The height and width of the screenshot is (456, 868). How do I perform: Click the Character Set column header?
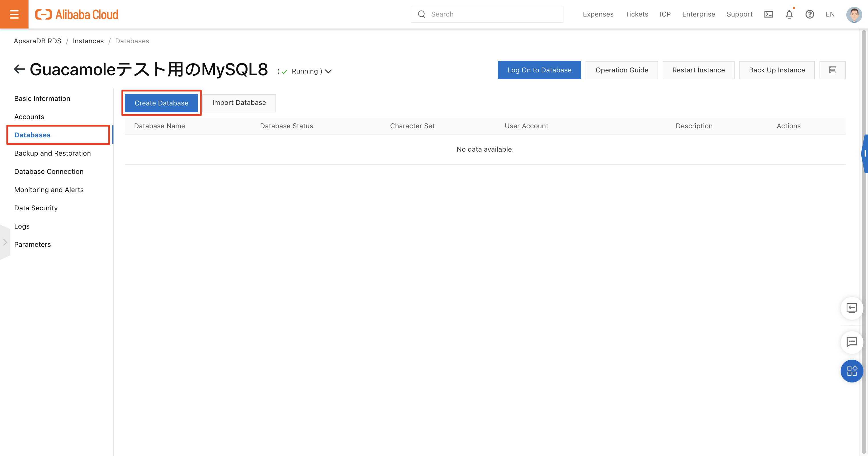point(412,126)
